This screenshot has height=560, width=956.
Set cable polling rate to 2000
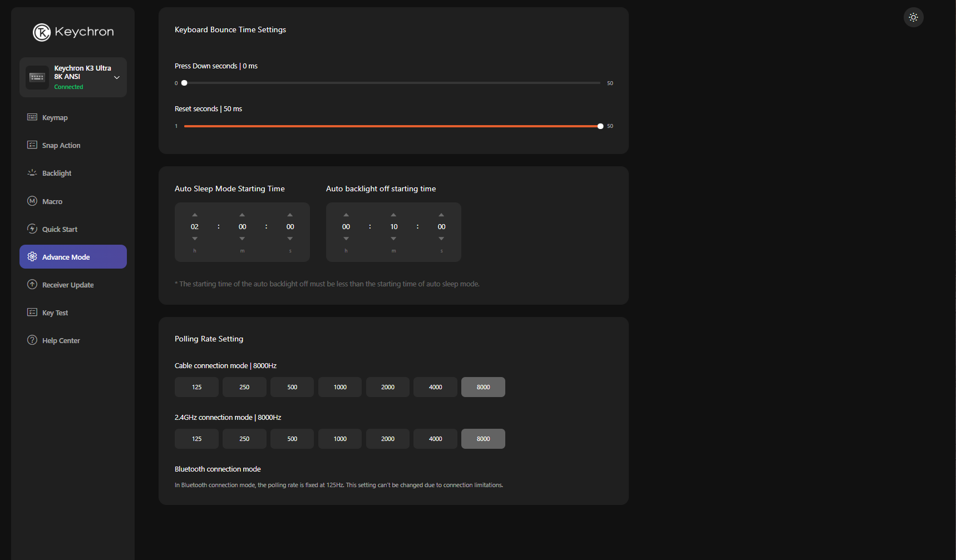coord(388,387)
